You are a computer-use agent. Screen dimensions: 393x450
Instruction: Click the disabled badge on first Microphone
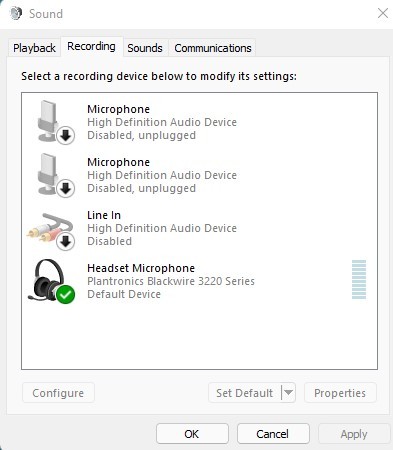[x=66, y=135]
